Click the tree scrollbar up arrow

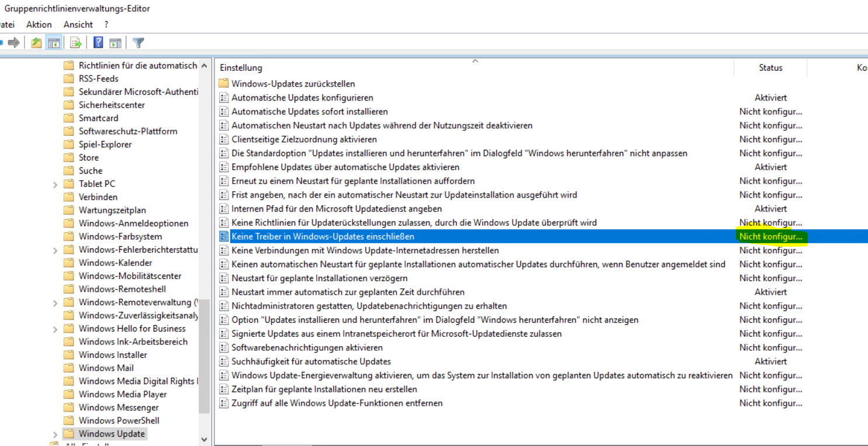tap(204, 65)
